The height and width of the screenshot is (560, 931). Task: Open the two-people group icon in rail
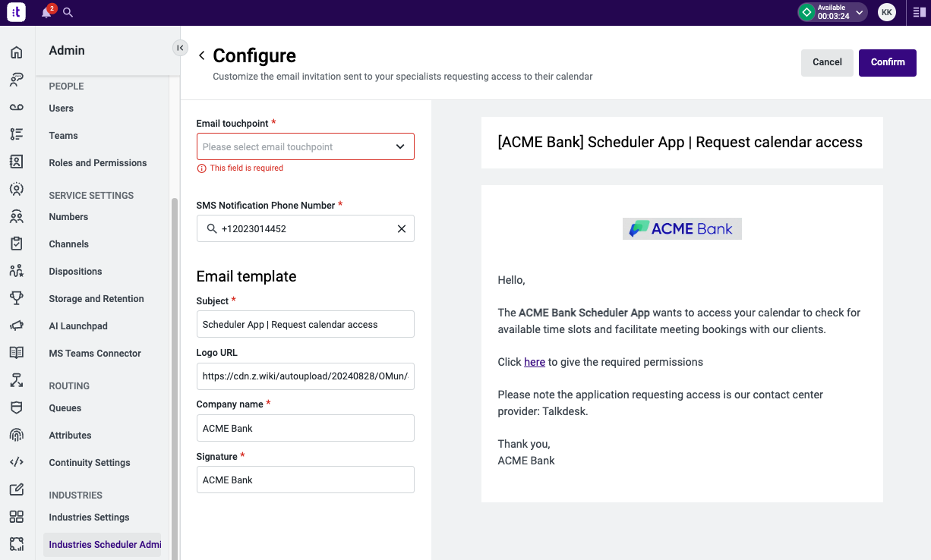(16, 216)
